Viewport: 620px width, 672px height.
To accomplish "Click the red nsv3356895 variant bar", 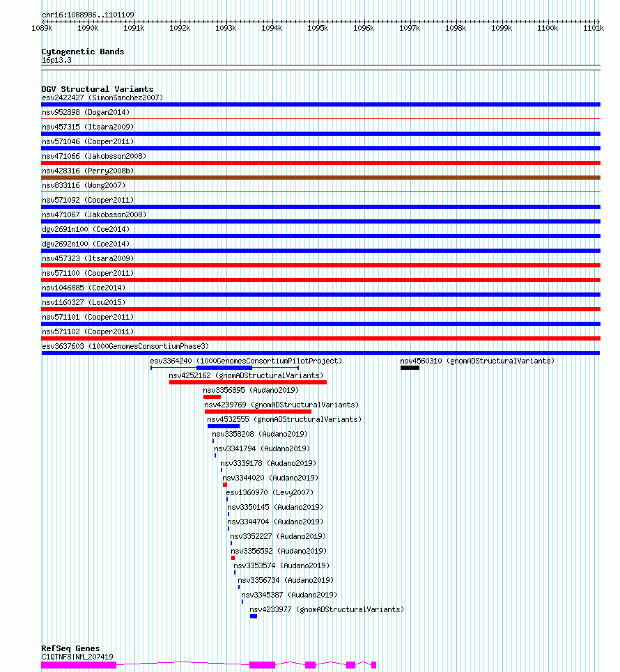I will (212, 397).
